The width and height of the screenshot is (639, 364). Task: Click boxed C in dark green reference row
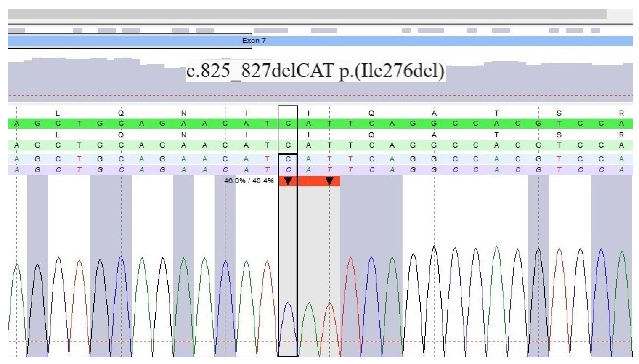pyautogui.click(x=288, y=124)
